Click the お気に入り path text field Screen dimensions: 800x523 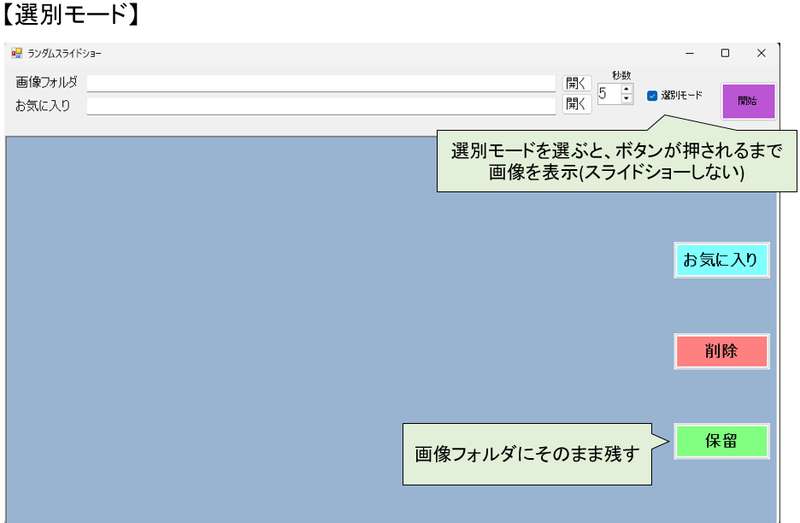point(320,105)
